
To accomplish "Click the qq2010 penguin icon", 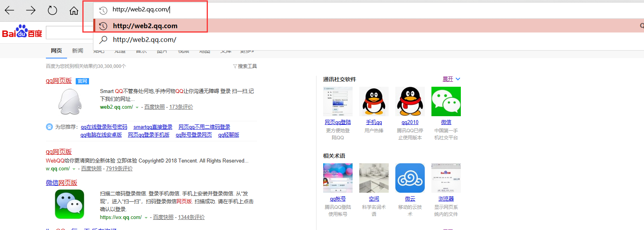I will point(410,102).
